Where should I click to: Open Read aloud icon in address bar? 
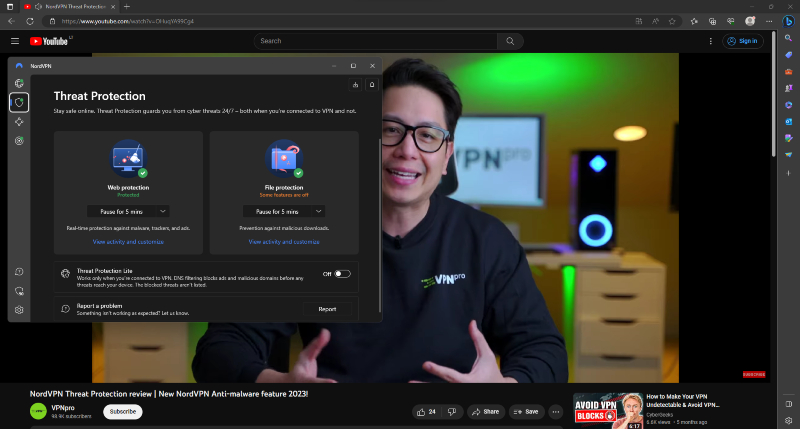tap(656, 21)
